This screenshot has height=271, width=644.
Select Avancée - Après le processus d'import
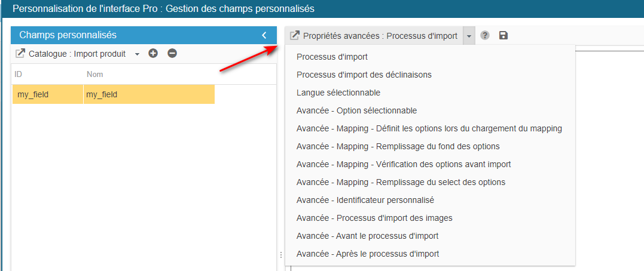[368, 254]
